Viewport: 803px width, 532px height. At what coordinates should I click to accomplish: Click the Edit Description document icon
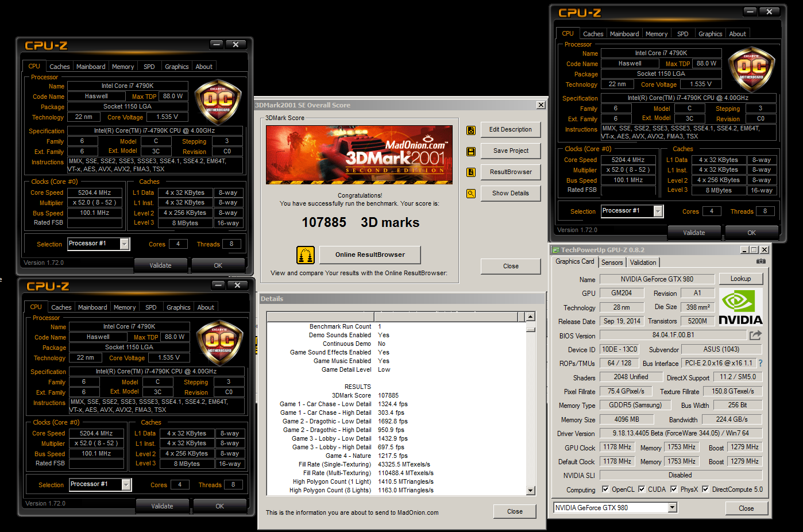pos(471,130)
